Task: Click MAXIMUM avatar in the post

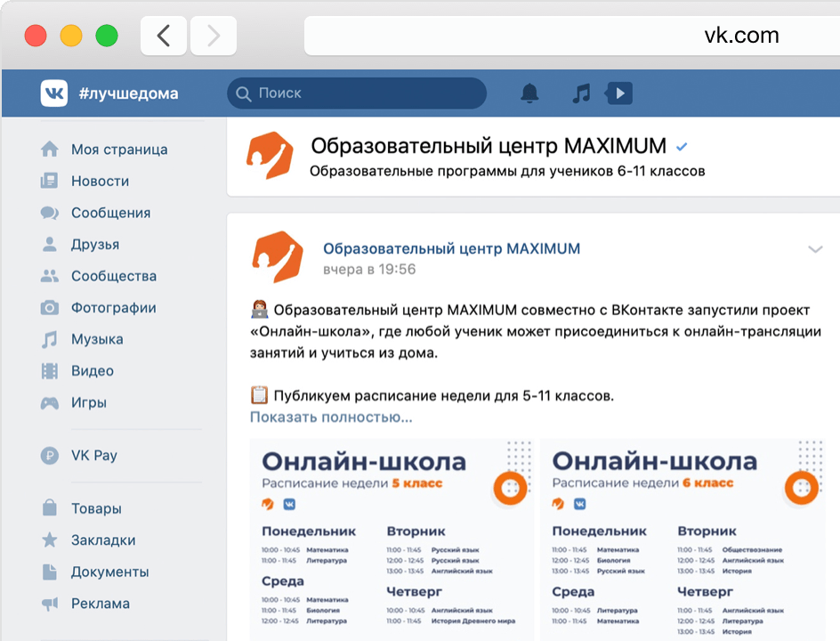Action: [277, 257]
